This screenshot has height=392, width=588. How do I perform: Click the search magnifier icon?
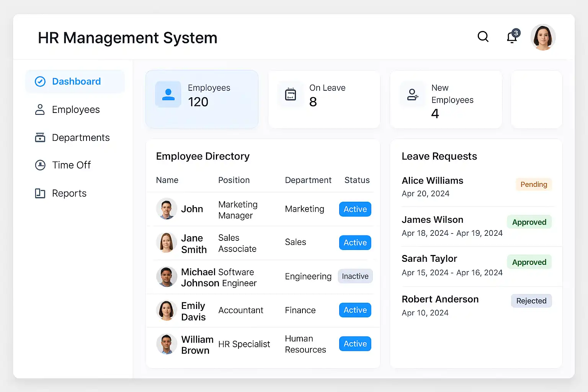[483, 37]
